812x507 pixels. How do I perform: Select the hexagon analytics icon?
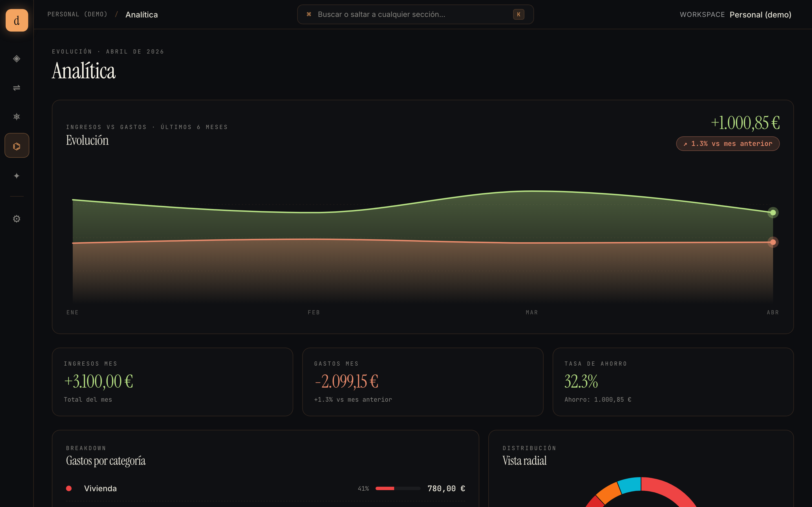coord(16,145)
